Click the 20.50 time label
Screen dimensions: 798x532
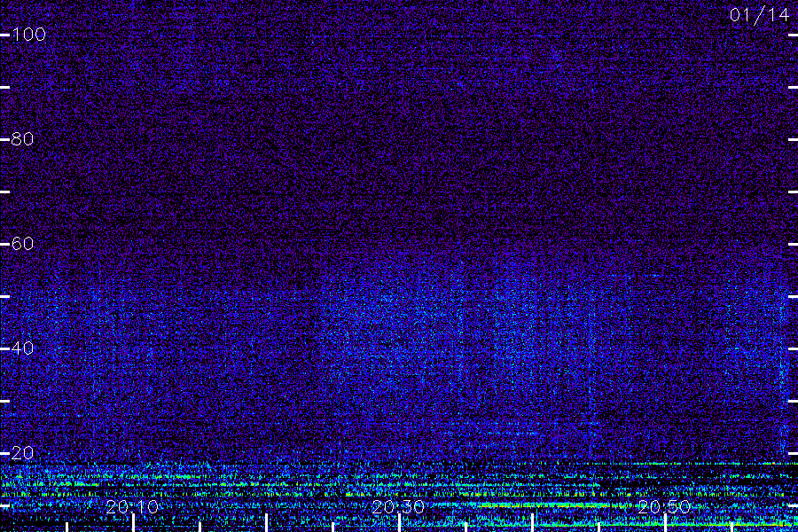click(x=664, y=506)
